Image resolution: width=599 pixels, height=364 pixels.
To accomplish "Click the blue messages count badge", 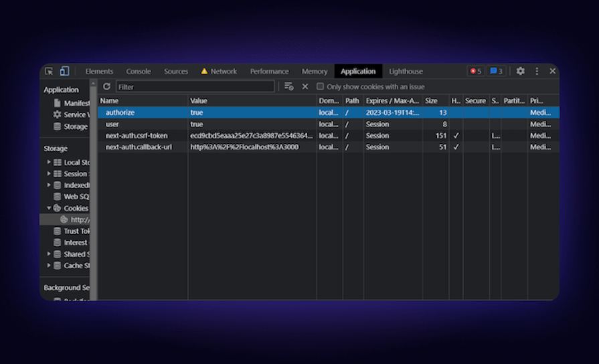I will [x=496, y=71].
